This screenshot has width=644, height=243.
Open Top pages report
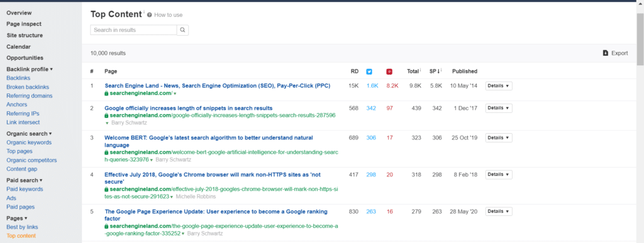coord(19,151)
